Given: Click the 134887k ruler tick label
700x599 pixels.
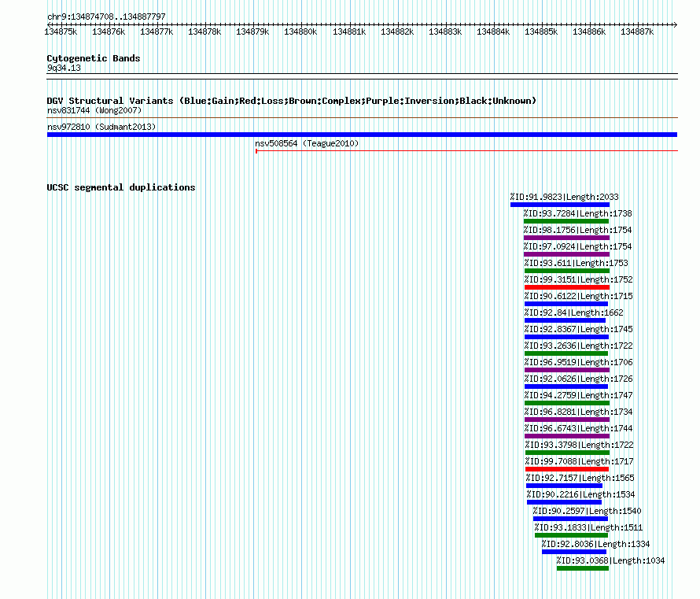Looking at the screenshot, I should tap(637, 31).
